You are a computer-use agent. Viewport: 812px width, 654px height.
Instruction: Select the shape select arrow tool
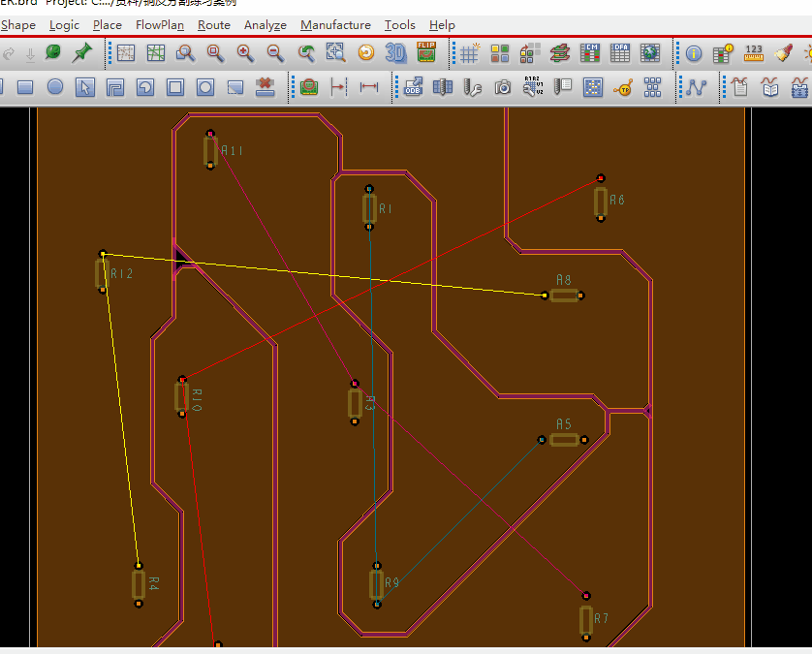click(x=85, y=87)
